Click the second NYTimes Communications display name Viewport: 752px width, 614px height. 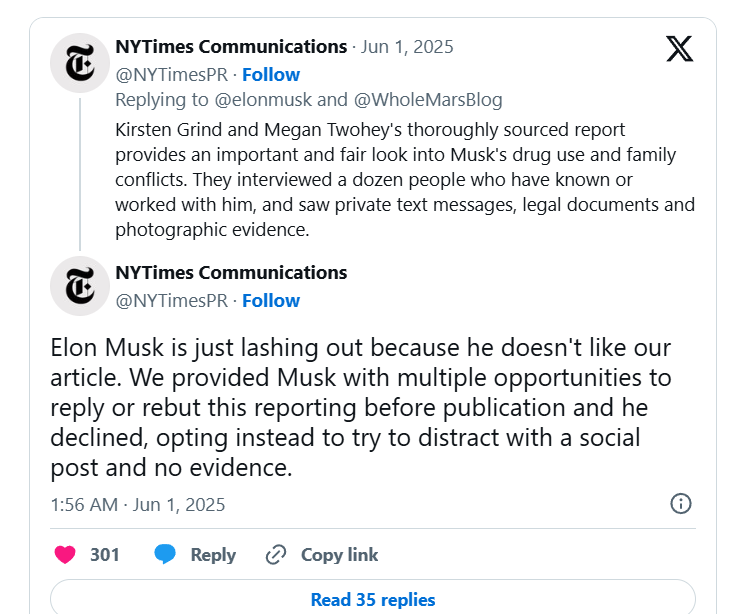pyautogui.click(x=231, y=272)
